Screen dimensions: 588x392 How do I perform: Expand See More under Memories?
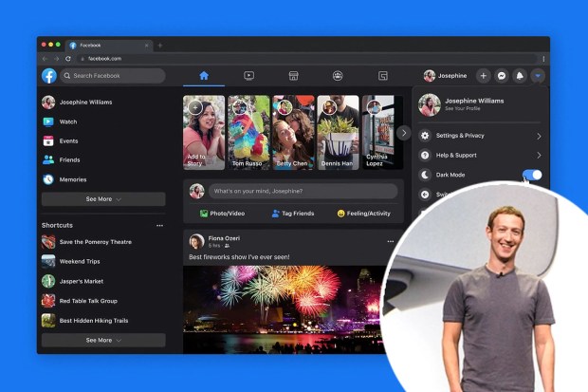pos(103,199)
